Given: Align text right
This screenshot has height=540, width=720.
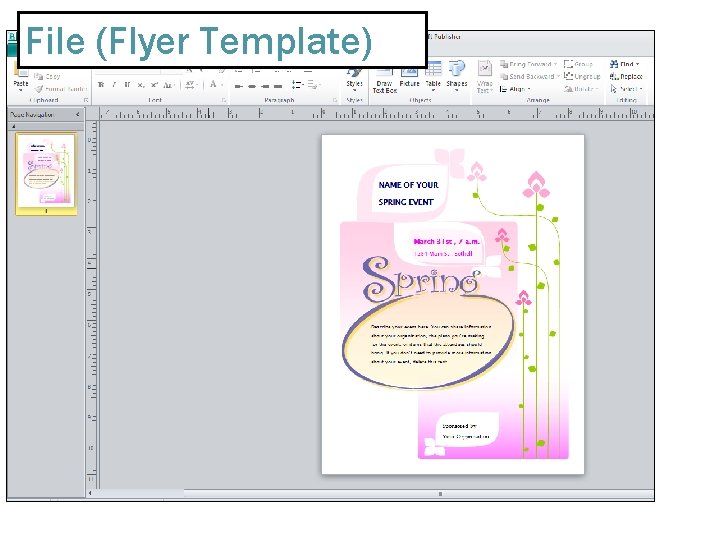Looking at the screenshot, I should tap(265, 86).
